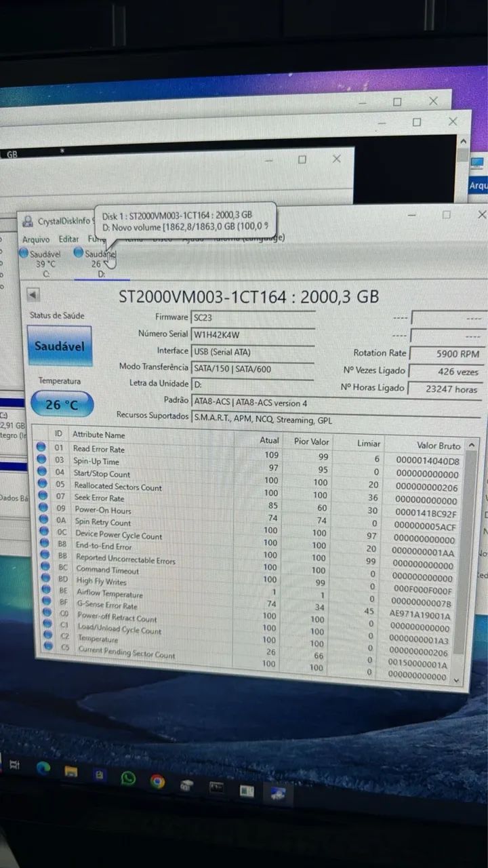Click the CrystalDiskInfo title bar app icon

(x=28, y=221)
